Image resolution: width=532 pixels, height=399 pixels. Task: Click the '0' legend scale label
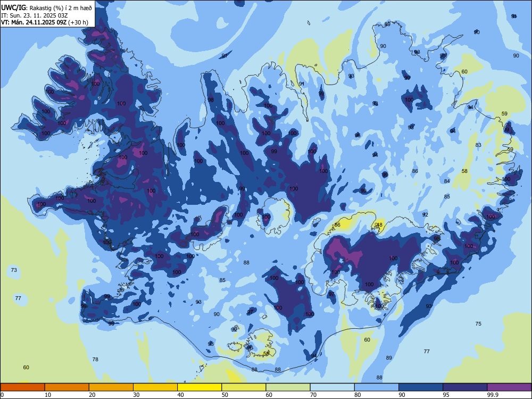pos(2,395)
